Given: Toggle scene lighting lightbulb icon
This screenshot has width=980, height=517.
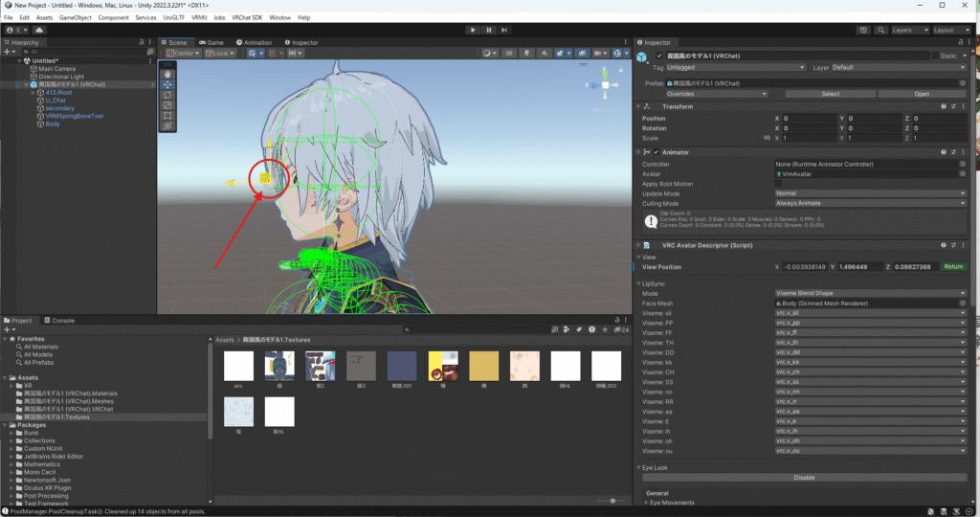Looking at the screenshot, I should [x=526, y=54].
